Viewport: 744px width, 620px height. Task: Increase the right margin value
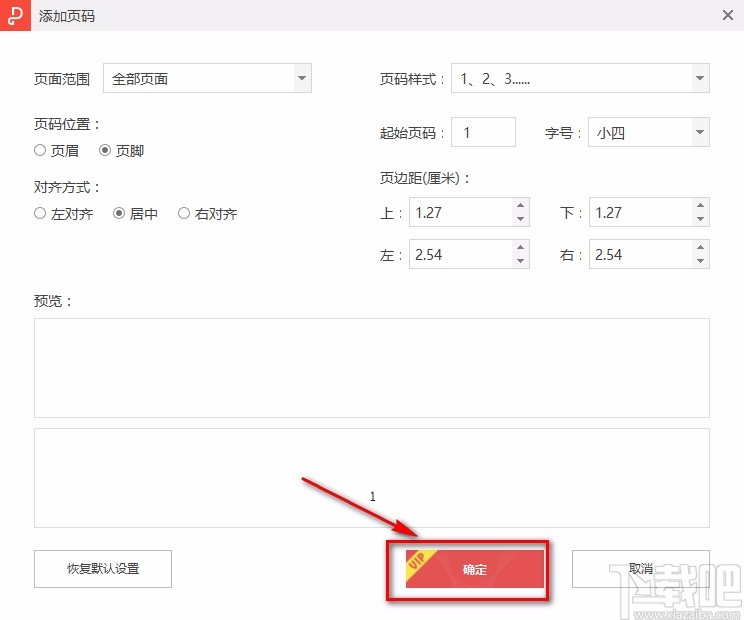(x=700, y=248)
